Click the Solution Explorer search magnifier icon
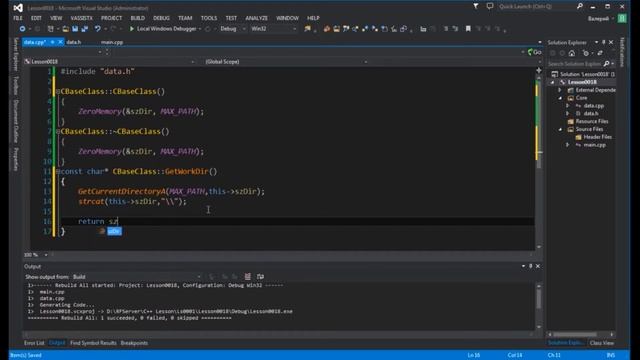Viewport: 640px width, 360px height. point(607,64)
